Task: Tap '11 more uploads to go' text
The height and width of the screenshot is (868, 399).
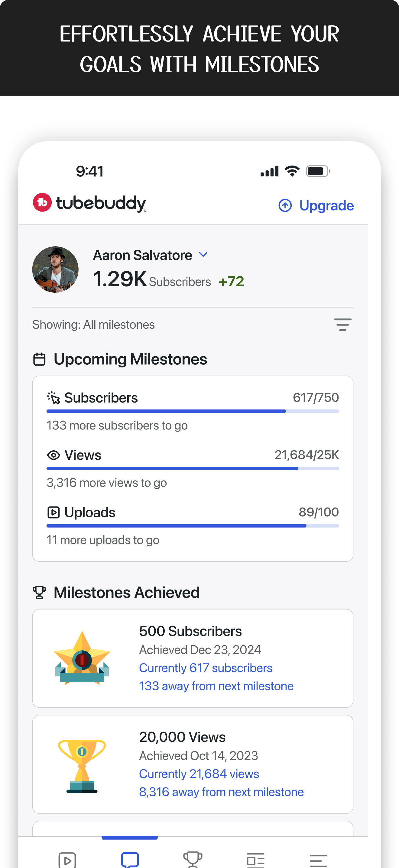Action: pos(103,540)
